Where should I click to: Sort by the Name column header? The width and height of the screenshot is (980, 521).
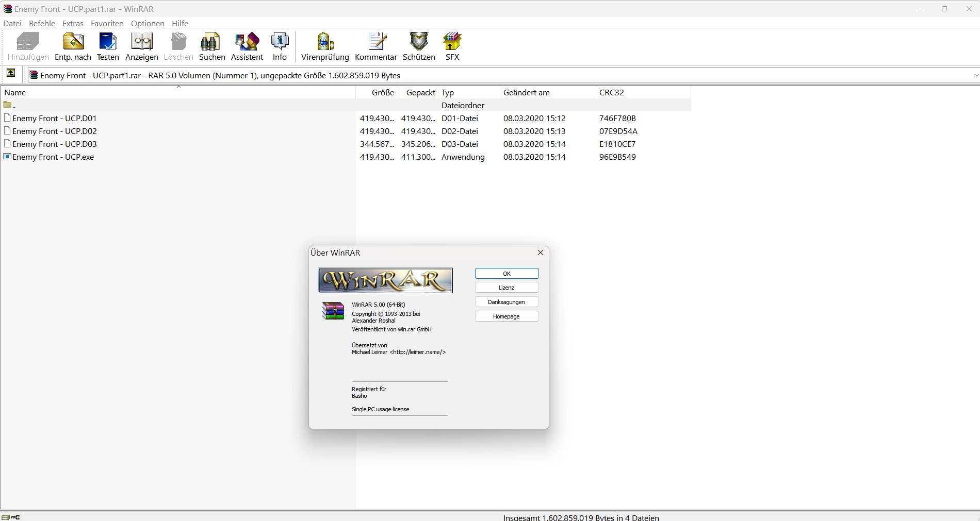pyautogui.click(x=178, y=92)
